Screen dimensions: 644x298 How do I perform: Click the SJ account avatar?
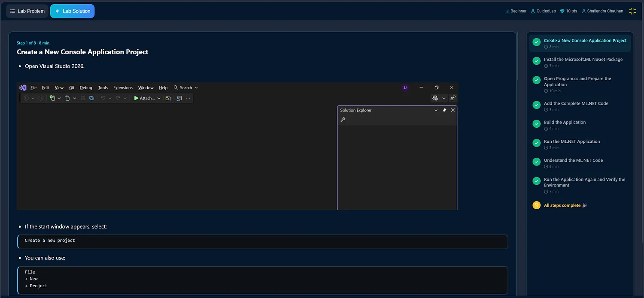405,87
